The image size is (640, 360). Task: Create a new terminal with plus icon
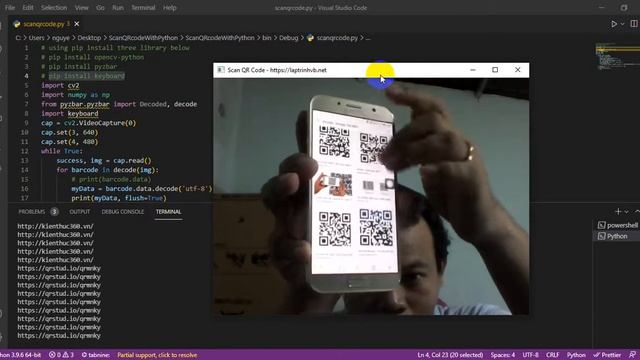click(x=618, y=211)
